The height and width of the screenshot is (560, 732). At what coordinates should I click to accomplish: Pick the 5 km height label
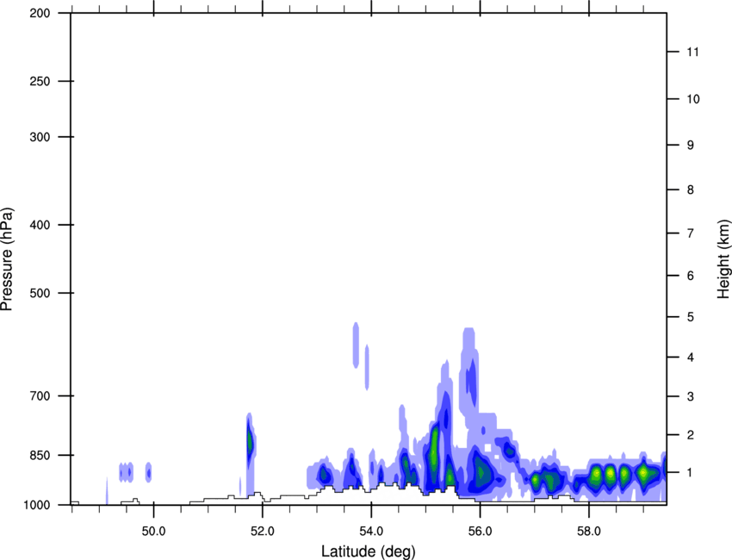(691, 317)
